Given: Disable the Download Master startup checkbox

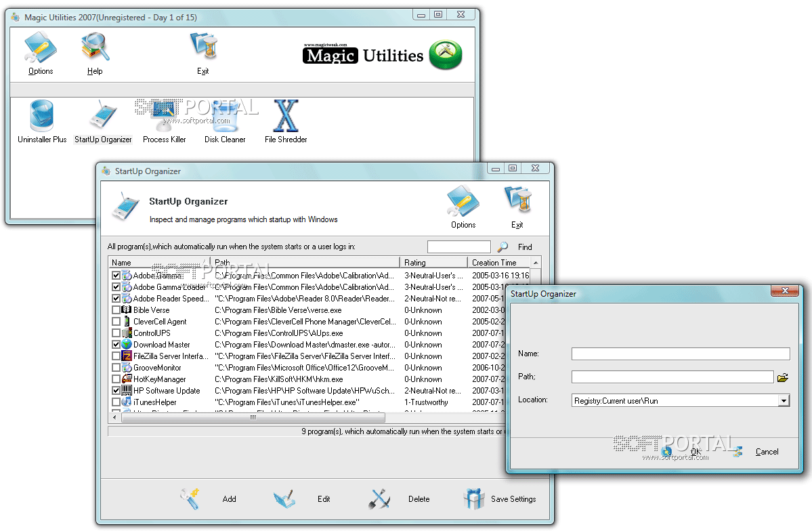Looking at the screenshot, I should point(116,345).
